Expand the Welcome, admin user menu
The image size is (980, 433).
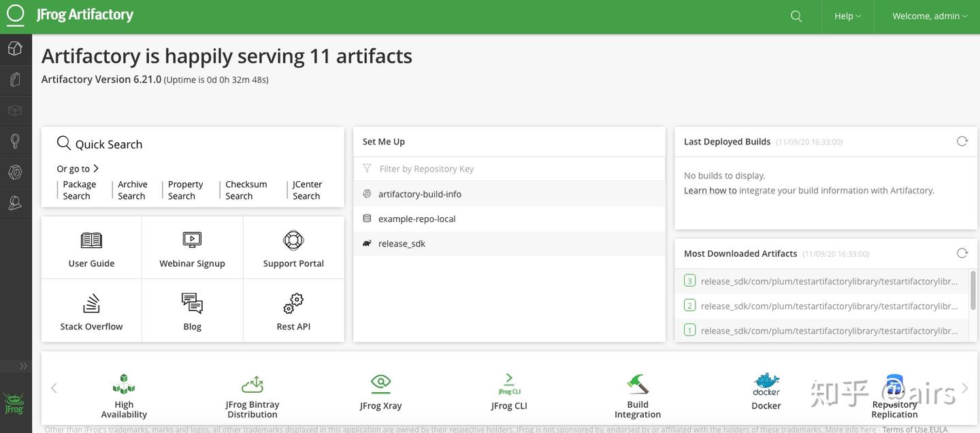930,16
